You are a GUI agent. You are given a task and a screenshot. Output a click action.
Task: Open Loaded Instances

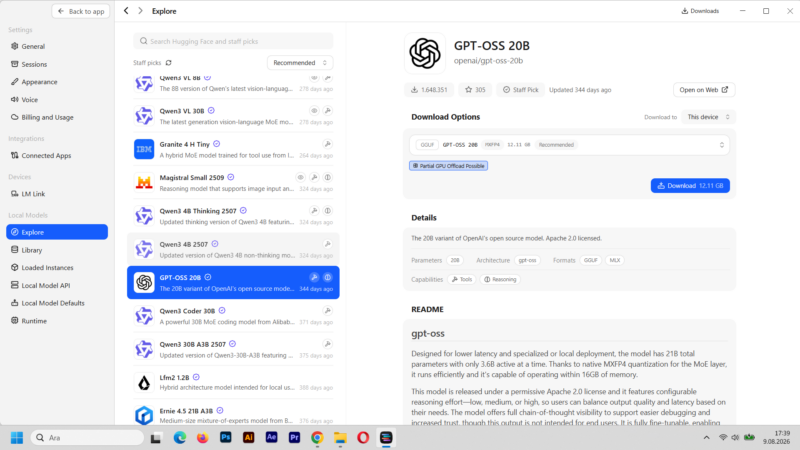[57, 267]
